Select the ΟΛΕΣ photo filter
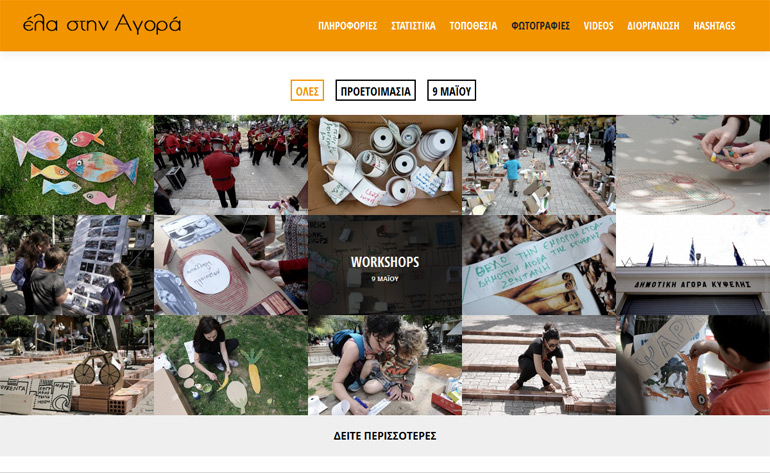Screen dimensions: 770x473 tap(307, 90)
